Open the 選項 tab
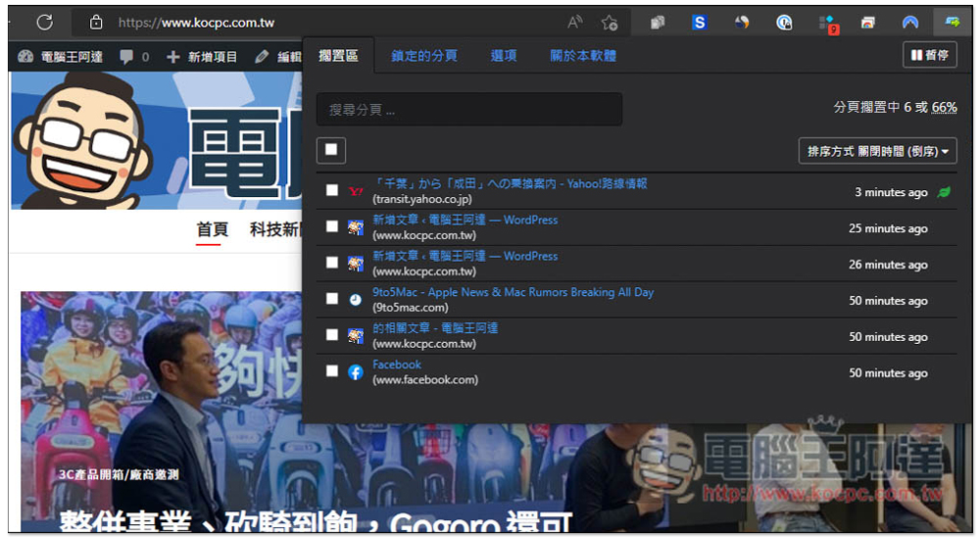The width and height of the screenshot is (980, 539). click(x=504, y=56)
